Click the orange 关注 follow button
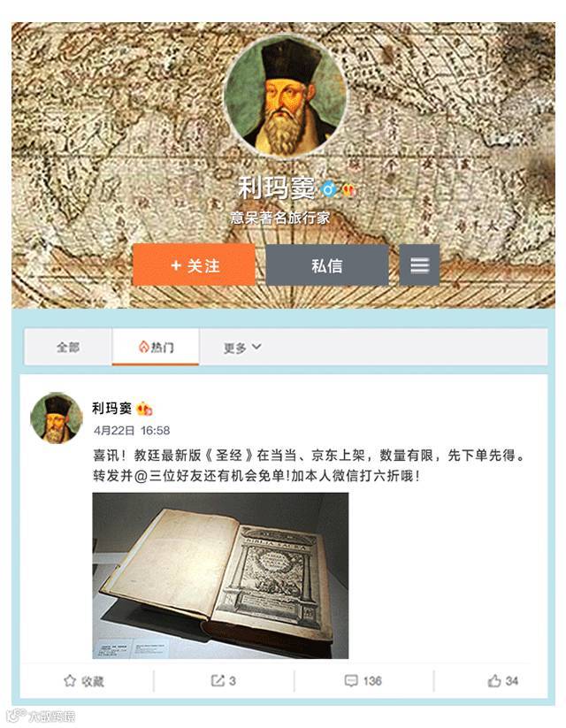 (x=194, y=264)
